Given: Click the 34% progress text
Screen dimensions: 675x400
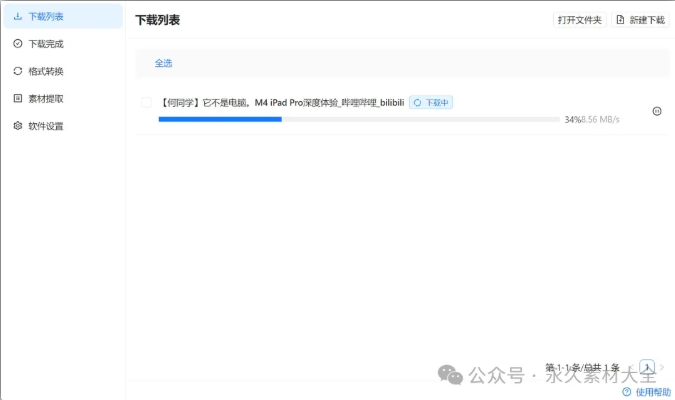Looking at the screenshot, I should tap(573, 119).
